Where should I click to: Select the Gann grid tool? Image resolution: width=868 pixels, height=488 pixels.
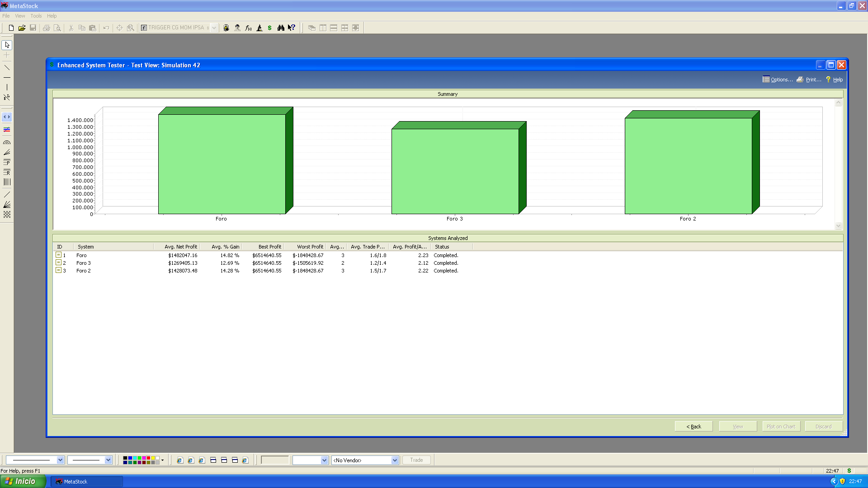(7, 215)
